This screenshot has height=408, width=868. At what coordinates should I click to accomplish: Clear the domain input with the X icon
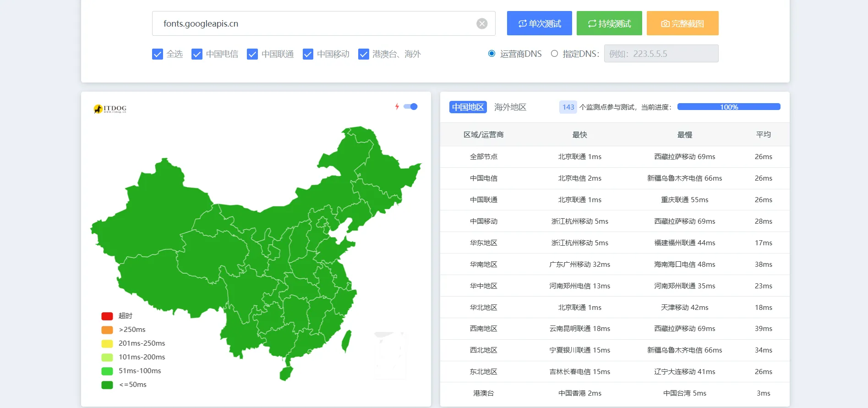coord(482,23)
